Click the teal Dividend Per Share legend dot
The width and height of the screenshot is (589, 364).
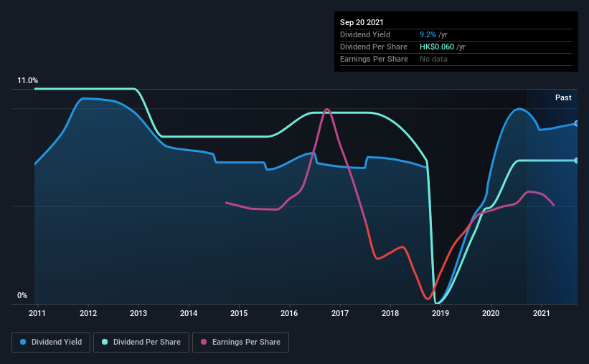tap(105, 342)
